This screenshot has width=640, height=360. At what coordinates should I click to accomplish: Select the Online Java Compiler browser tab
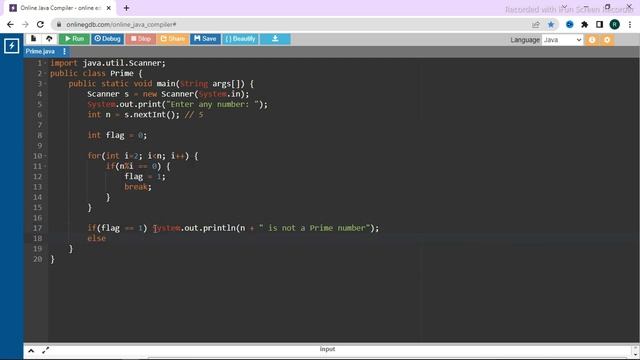pyautogui.click(x=60, y=8)
